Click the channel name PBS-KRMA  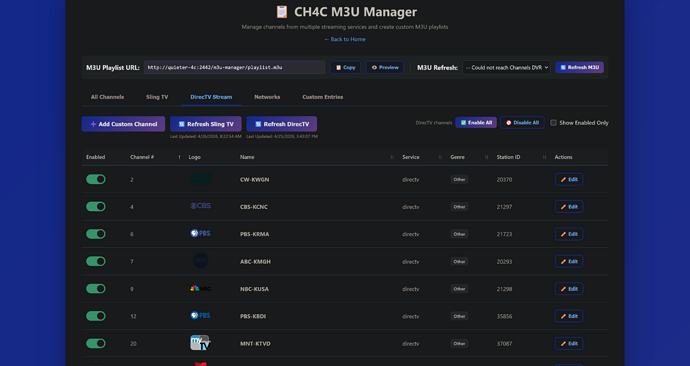tap(254, 234)
